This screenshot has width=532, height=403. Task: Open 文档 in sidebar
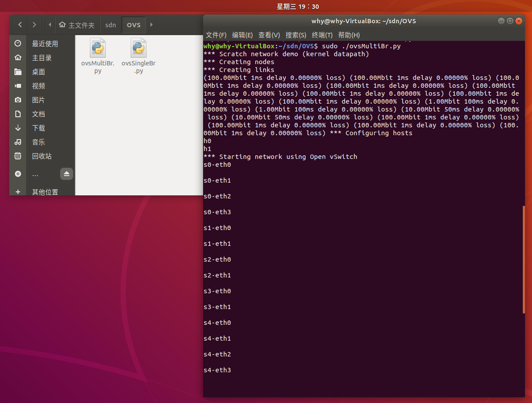[x=38, y=114]
